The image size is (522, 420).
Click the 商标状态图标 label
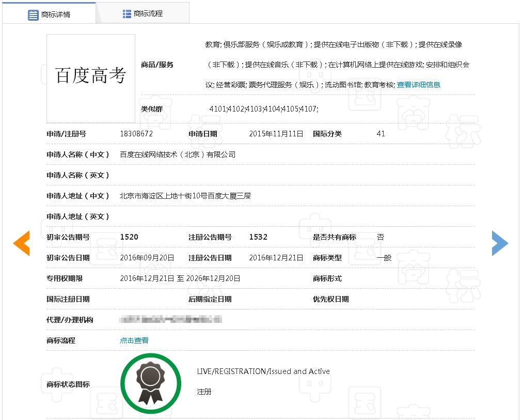click(x=68, y=384)
